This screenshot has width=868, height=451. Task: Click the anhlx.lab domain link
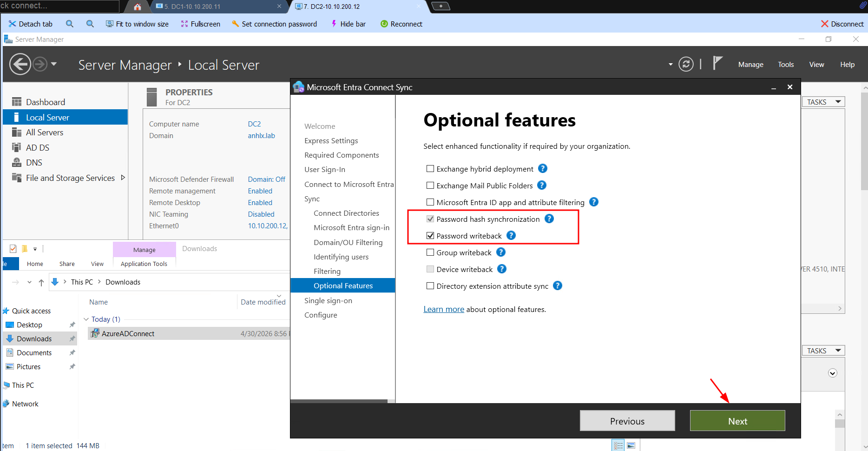262,136
